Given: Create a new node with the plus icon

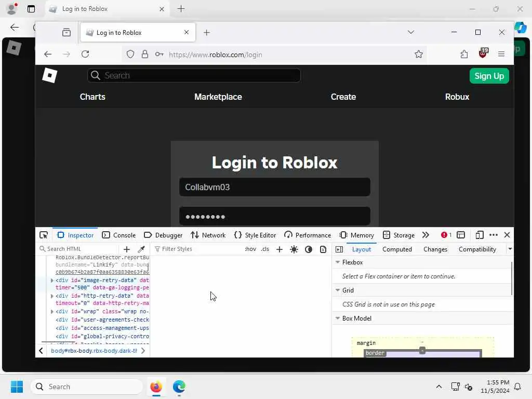Looking at the screenshot, I should point(127,249).
